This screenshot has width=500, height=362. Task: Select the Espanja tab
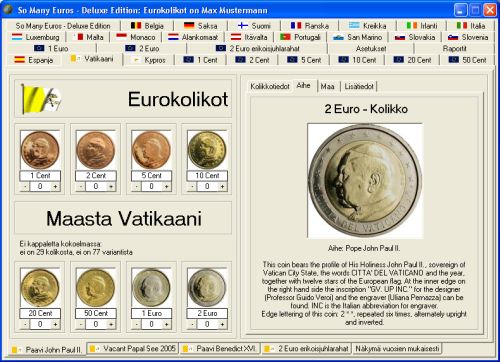click(34, 60)
